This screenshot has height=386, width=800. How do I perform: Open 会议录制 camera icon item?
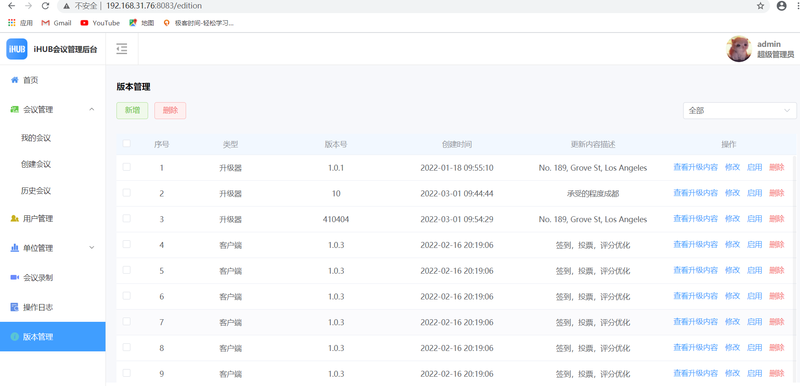(14, 277)
